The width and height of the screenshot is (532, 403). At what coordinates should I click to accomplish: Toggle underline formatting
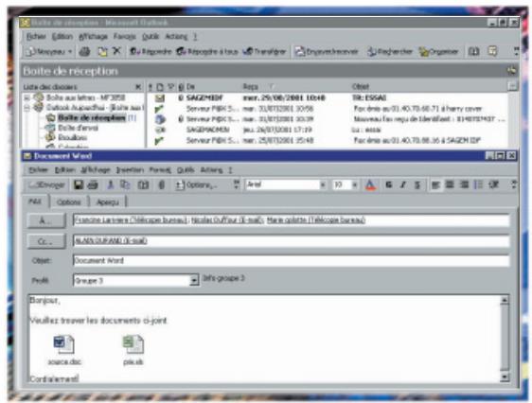tap(417, 185)
